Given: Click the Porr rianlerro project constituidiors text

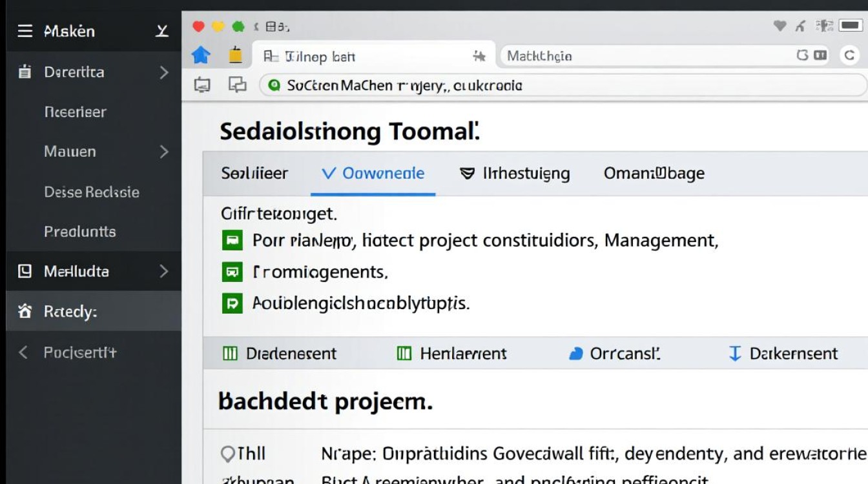Looking at the screenshot, I should point(485,241).
